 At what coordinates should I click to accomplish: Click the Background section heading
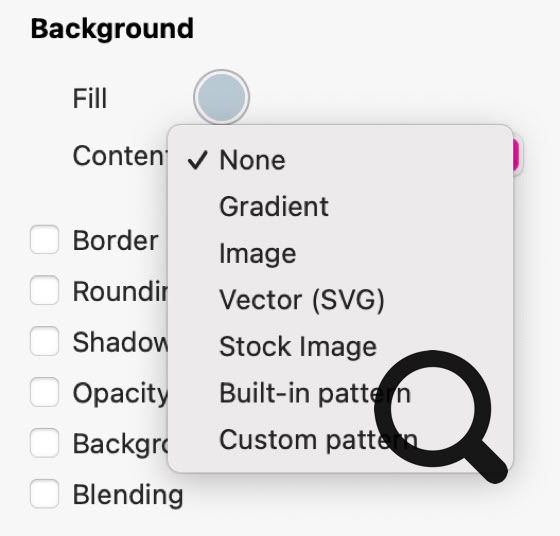point(112,29)
